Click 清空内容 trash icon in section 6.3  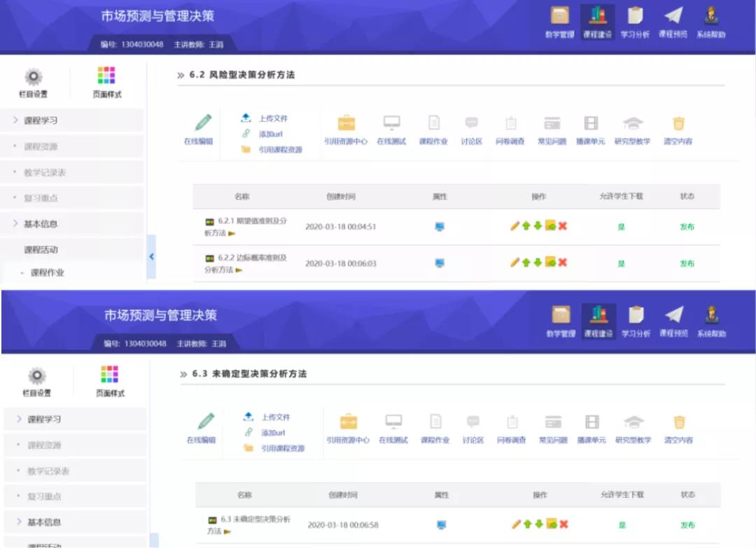(x=678, y=422)
